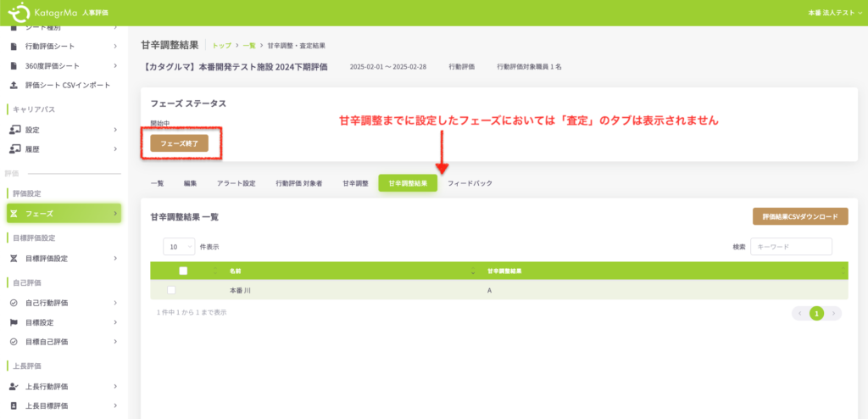Click the 履歴 sidebar icon
Screen dimensions: 868x419
[x=14, y=149]
